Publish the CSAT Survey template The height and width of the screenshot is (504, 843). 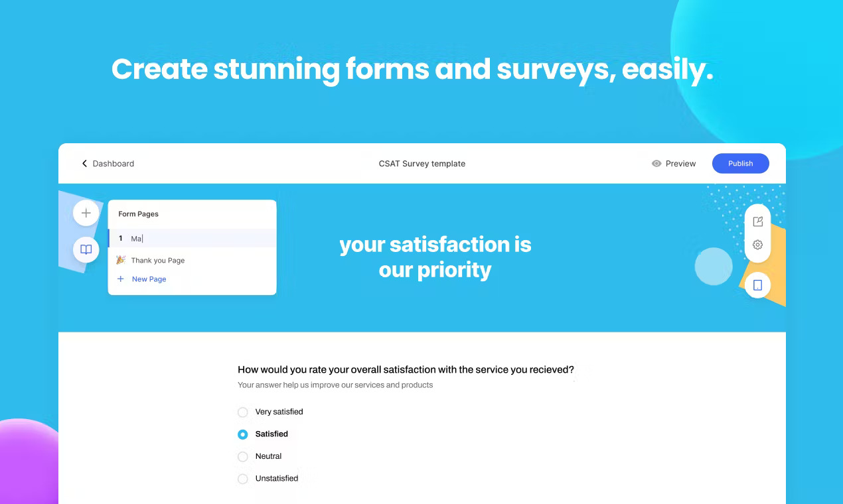click(x=740, y=163)
